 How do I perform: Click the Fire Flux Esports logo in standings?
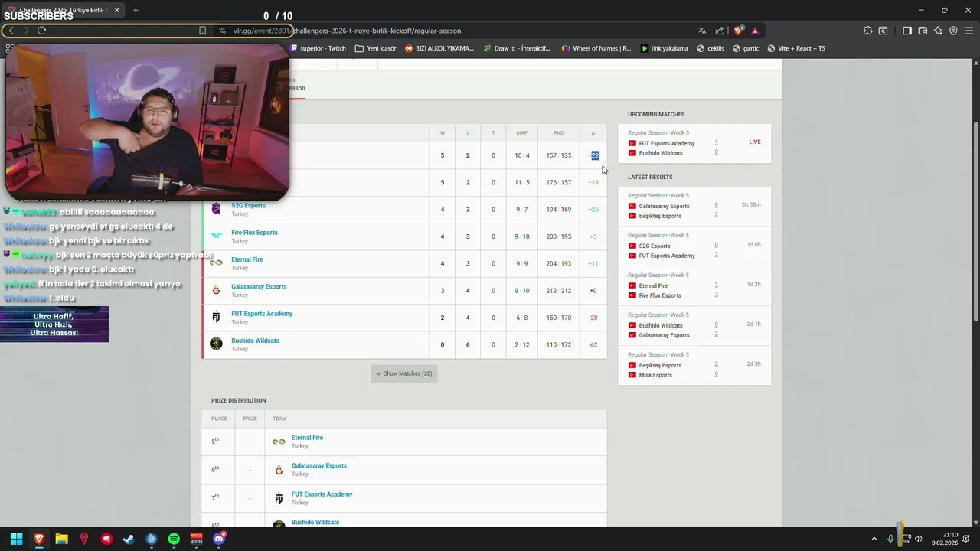(216, 236)
